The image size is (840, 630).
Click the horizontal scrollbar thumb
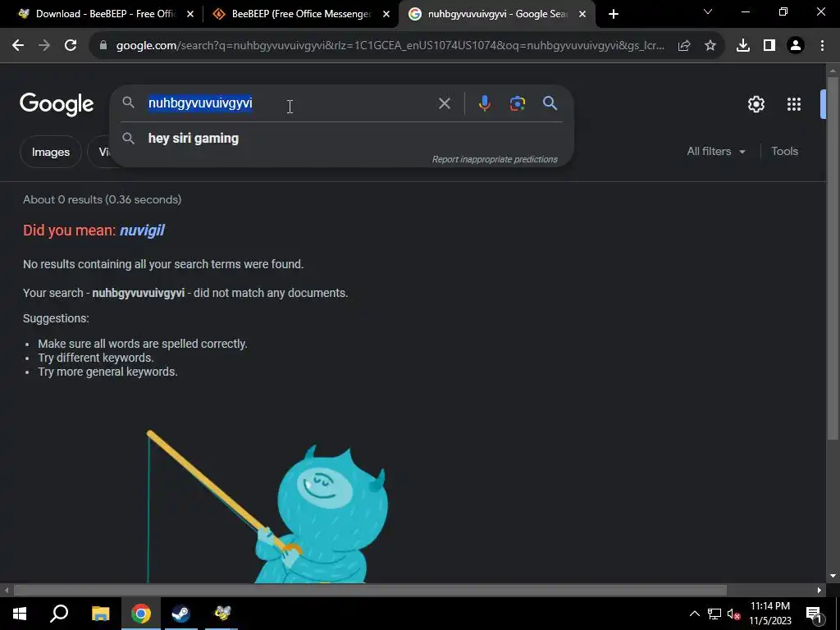point(370,591)
